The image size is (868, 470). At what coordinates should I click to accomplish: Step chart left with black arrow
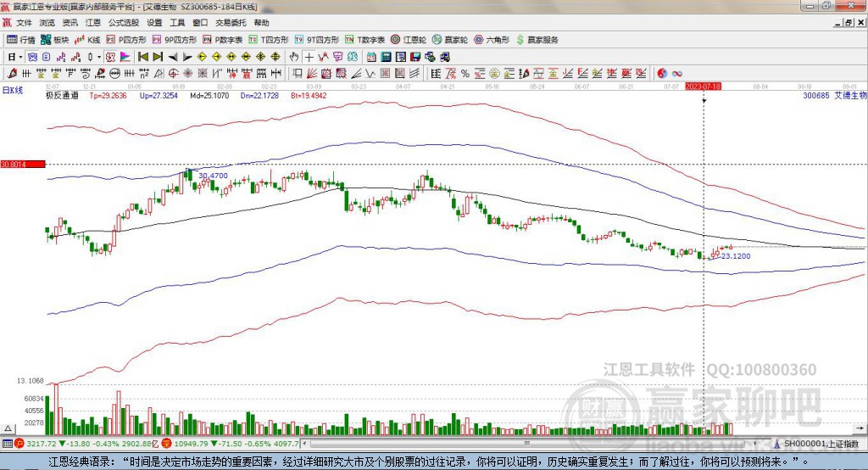click(x=173, y=57)
